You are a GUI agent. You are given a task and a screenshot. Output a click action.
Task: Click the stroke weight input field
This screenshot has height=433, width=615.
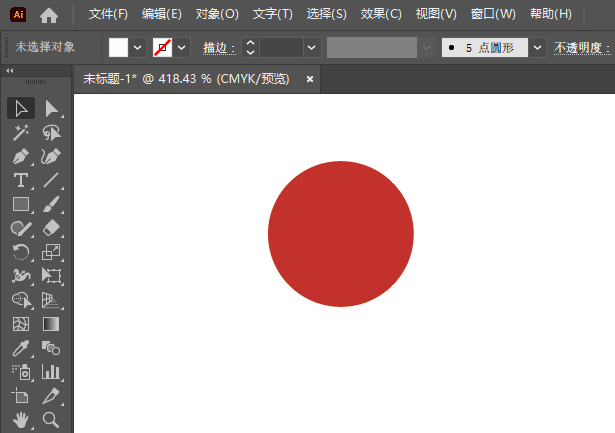(281, 47)
